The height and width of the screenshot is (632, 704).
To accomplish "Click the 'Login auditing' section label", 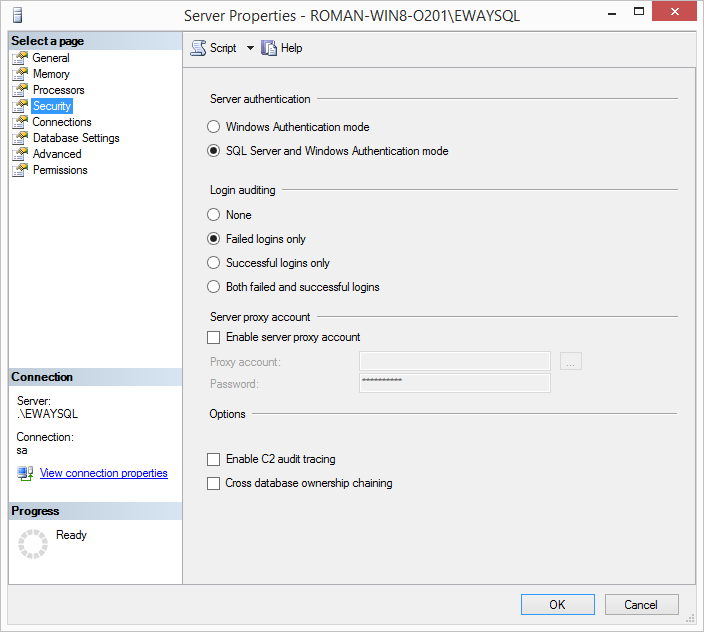I will point(242,190).
